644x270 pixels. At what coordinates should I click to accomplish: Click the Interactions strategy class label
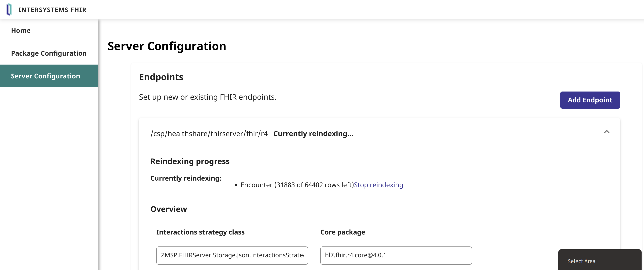pos(200,232)
